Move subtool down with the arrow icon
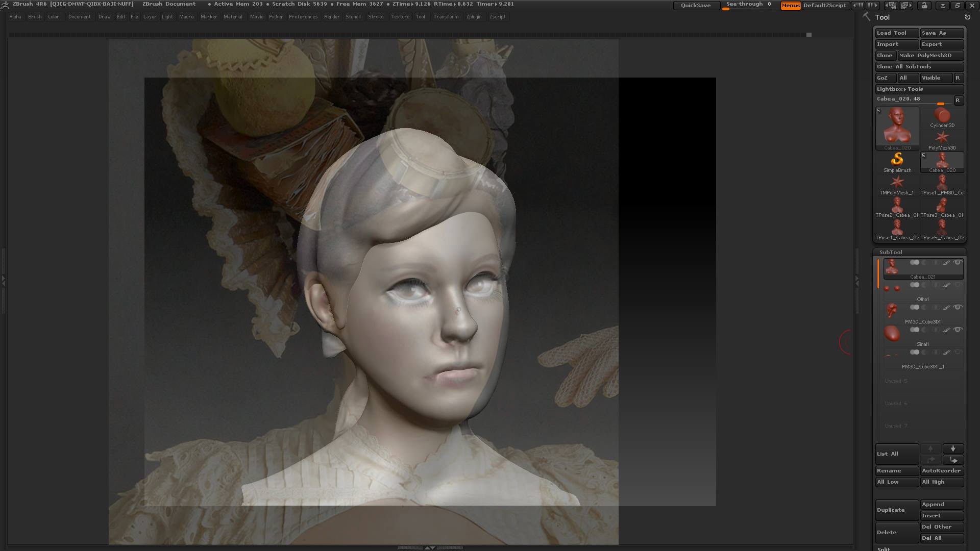The width and height of the screenshot is (980, 551). pos(952,449)
